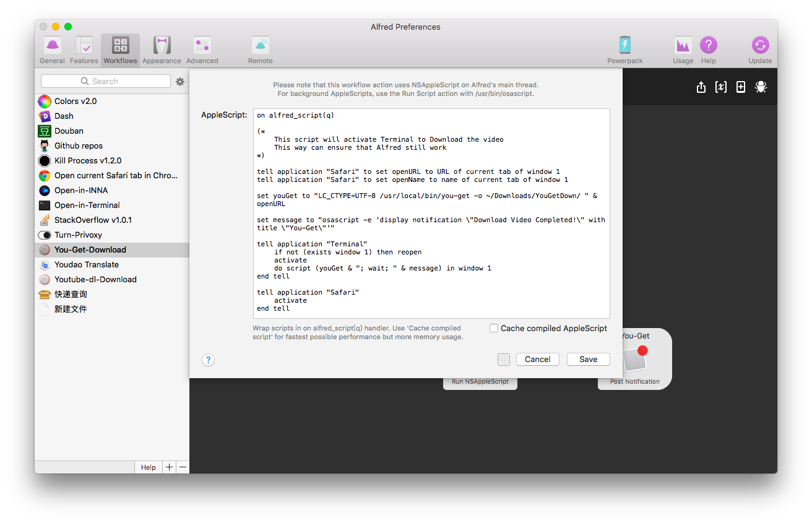
Task: Enable Cache compiled AppleScript checkbox
Action: point(494,328)
